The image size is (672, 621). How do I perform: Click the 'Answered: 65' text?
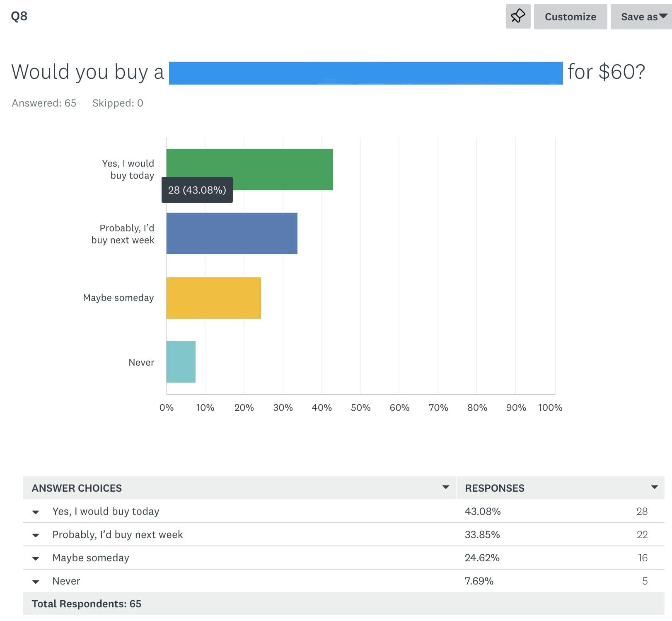pos(44,103)
